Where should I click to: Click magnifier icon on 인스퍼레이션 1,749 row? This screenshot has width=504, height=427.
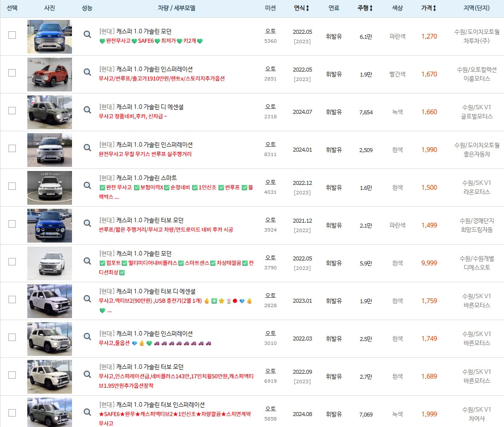pyautogui.click(x=87, y=336)
